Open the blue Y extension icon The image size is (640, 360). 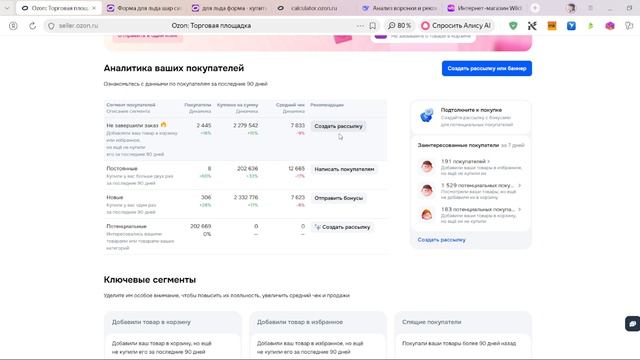click(571, 26)
